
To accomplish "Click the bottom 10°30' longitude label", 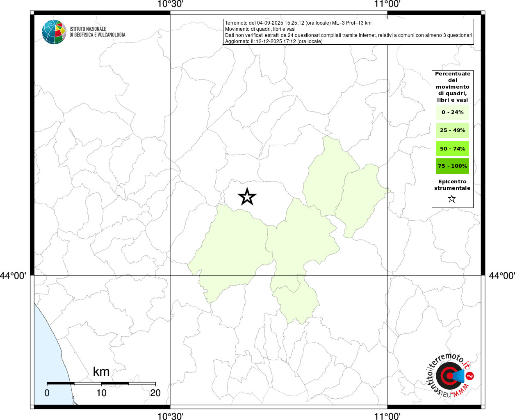I will tap(170, 416).
